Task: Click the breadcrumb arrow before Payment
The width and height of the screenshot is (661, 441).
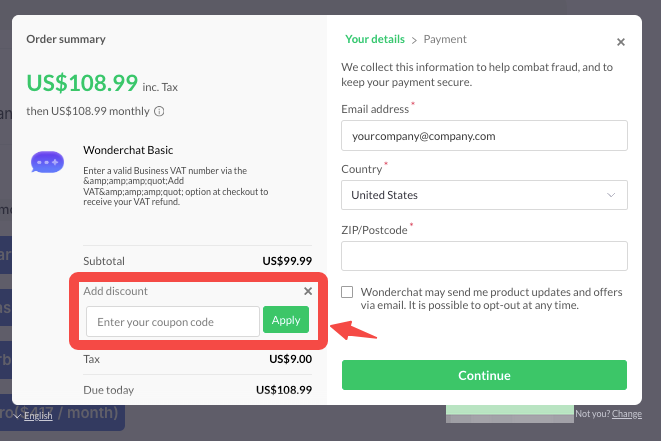Action: tap(414, 40)
